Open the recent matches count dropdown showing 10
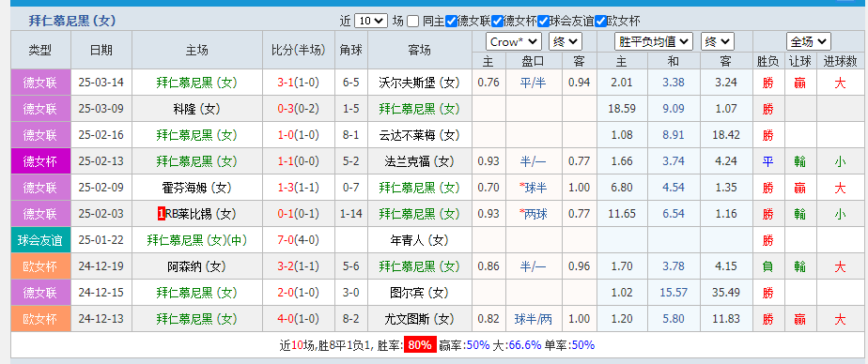 pyautogui.click(x=370, y=21)
